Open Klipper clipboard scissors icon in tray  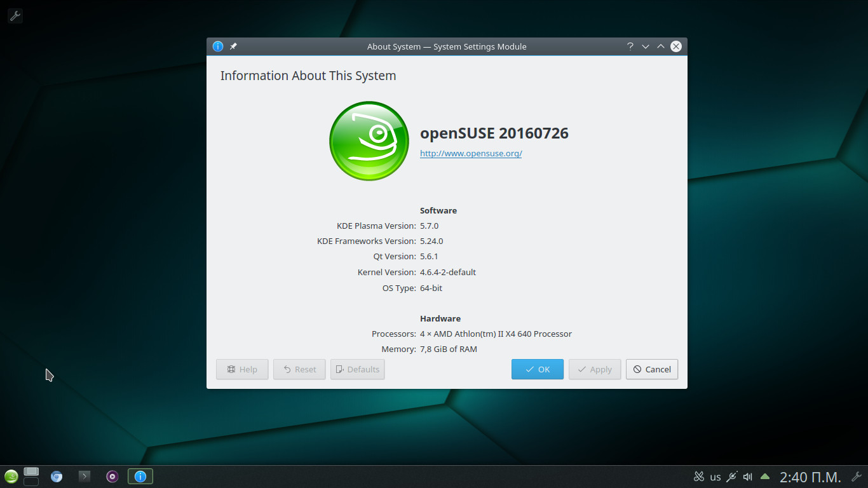coord(699,477)
